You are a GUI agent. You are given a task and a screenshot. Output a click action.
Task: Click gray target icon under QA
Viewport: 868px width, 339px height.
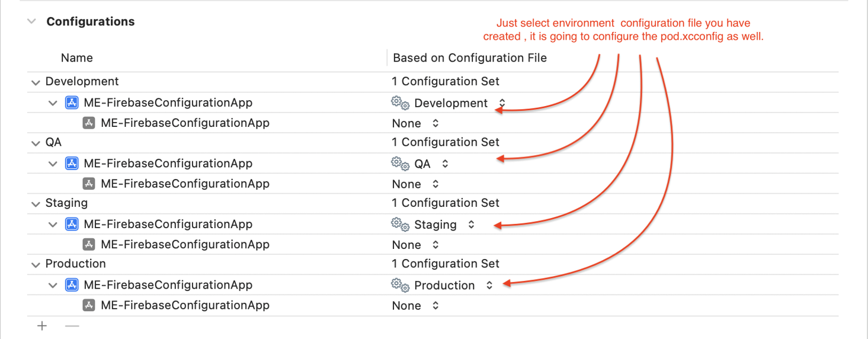click(89, 183)
